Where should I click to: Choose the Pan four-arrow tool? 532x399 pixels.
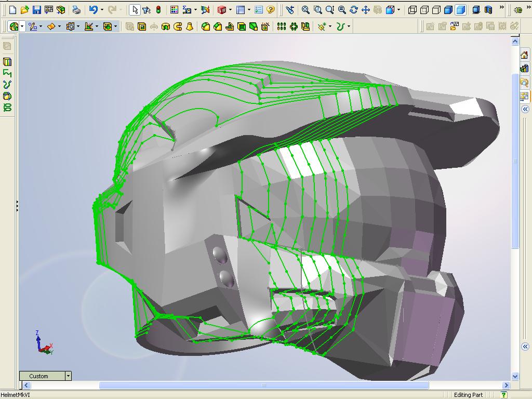click(365, 10)
